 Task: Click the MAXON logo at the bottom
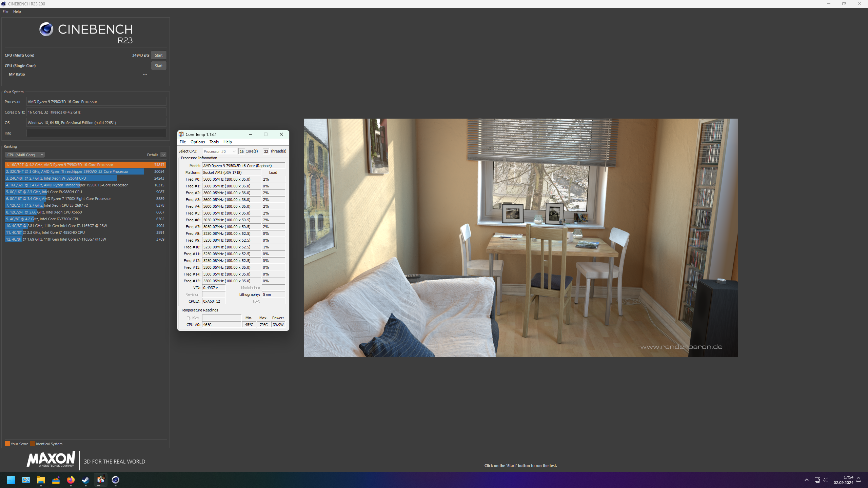[x=51, y=460]
